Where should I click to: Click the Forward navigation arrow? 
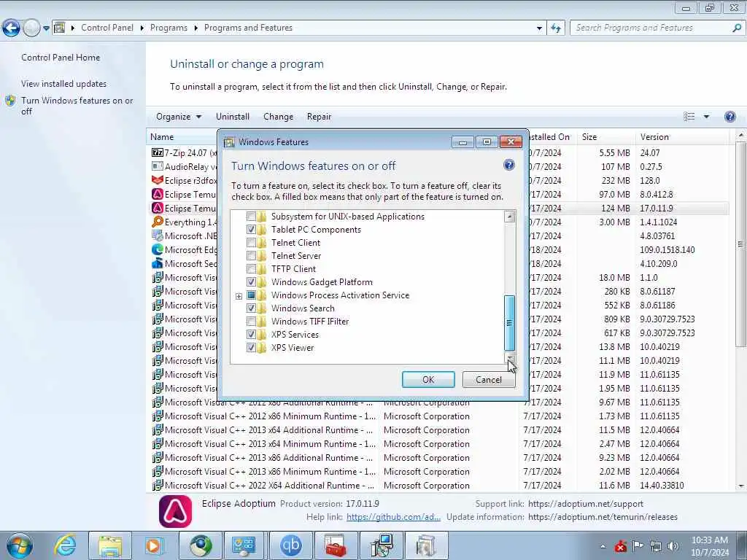31,28
